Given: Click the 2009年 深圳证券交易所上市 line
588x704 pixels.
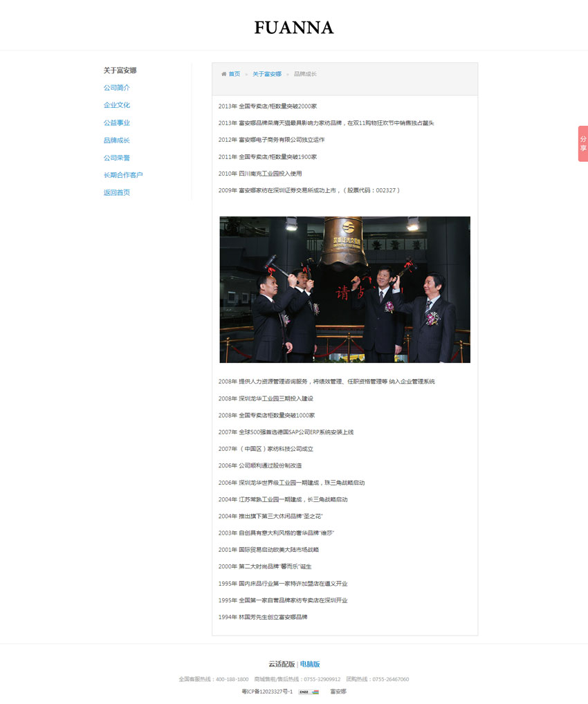Looking at the screenshot, I should click(309, 190).
